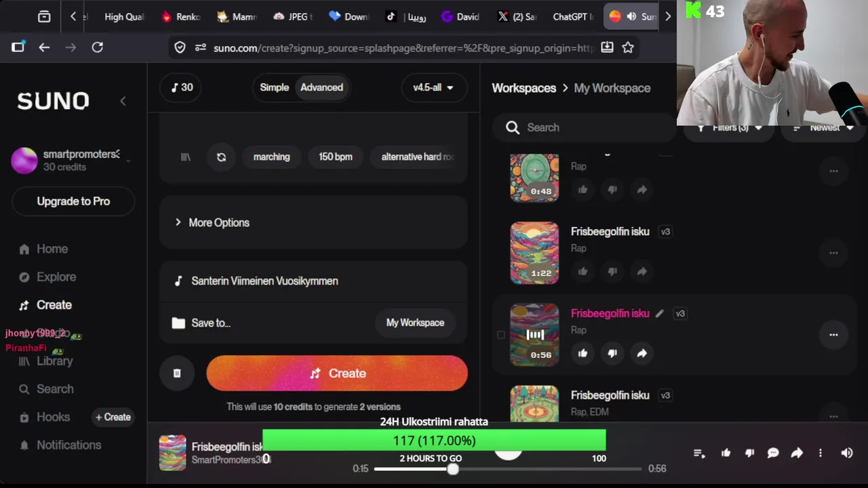The width and height of the screenshot is (868, 488).
Task: Tick the checkbox beside the highlighted 0:56 track
Action: point(501,335)
